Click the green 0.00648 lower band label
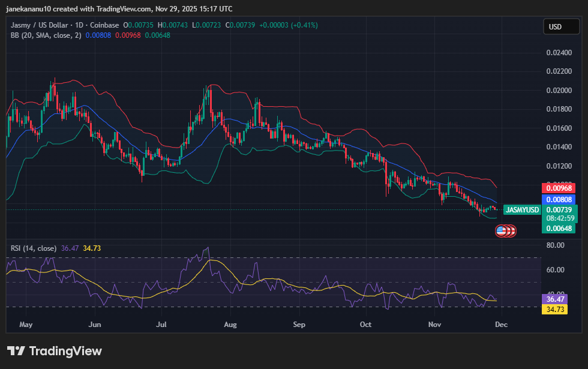The height and width of the screenshot is (369, 588). 559,230
